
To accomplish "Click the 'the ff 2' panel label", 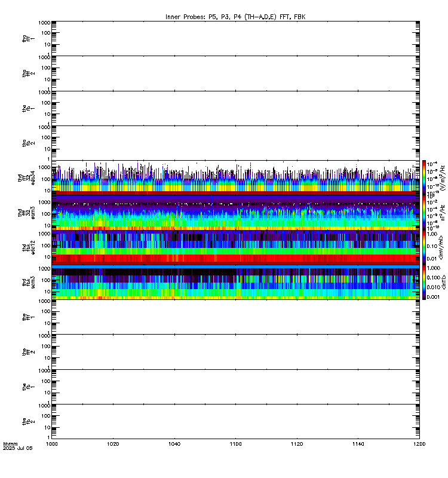I will [x=28, y=352].
